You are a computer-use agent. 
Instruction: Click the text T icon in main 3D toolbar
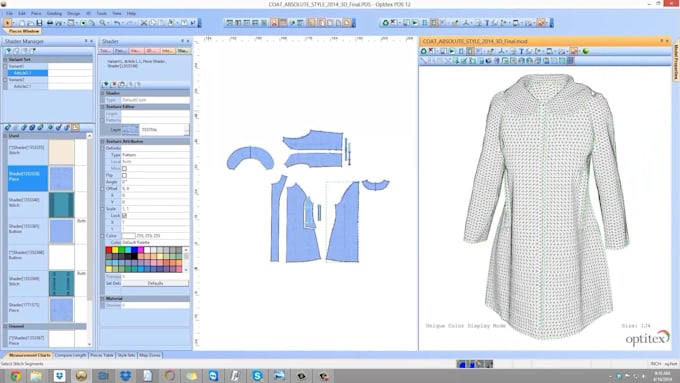[487, 23]
